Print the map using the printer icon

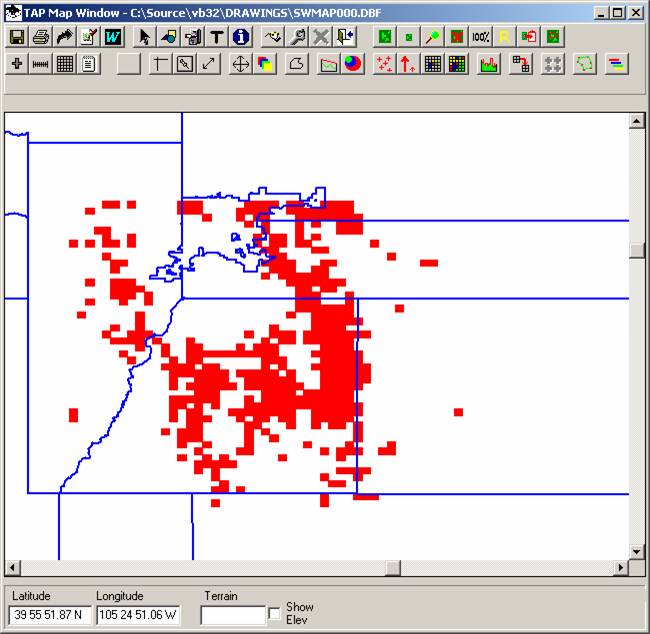pyautogui.click(x=41, y=37)
